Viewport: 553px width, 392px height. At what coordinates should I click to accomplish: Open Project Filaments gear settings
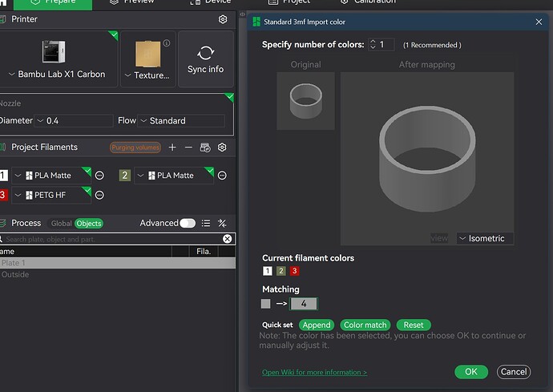(222, 148)
